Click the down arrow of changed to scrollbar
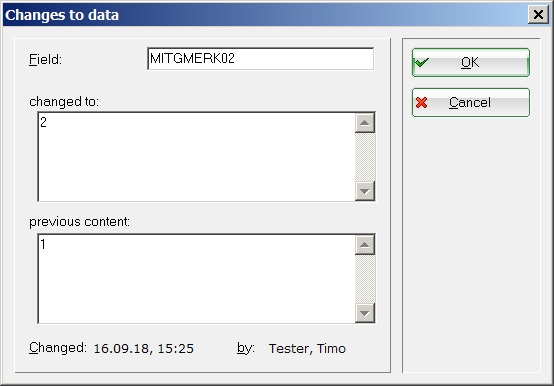The image size is (554, 386). pyautogui.click(x=365, y=191)
